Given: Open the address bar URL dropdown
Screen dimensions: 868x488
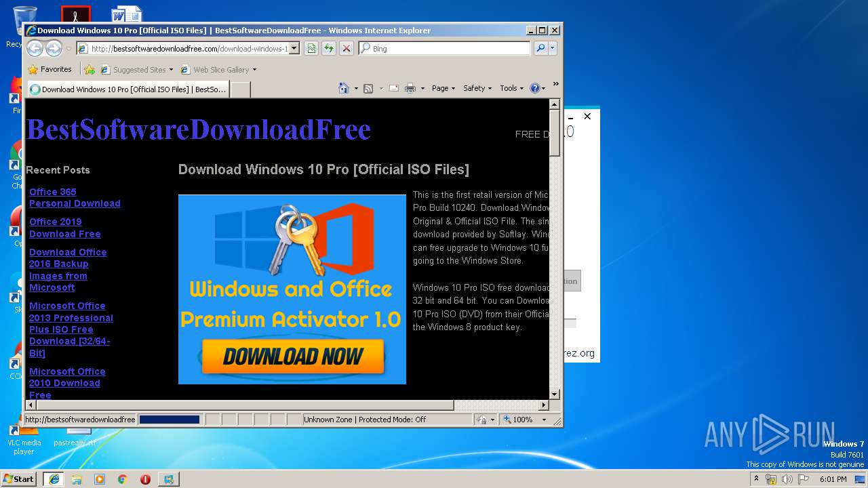Looking at the screenshot, I should click(x=294, y=48).
